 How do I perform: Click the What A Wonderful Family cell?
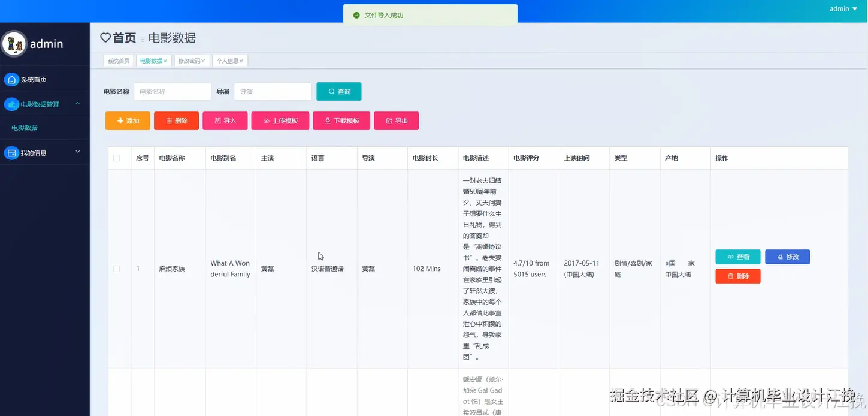click(x=231, y=269)
